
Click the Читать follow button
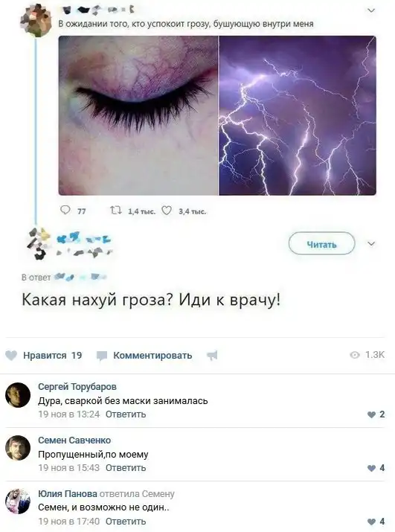[321, 243]
